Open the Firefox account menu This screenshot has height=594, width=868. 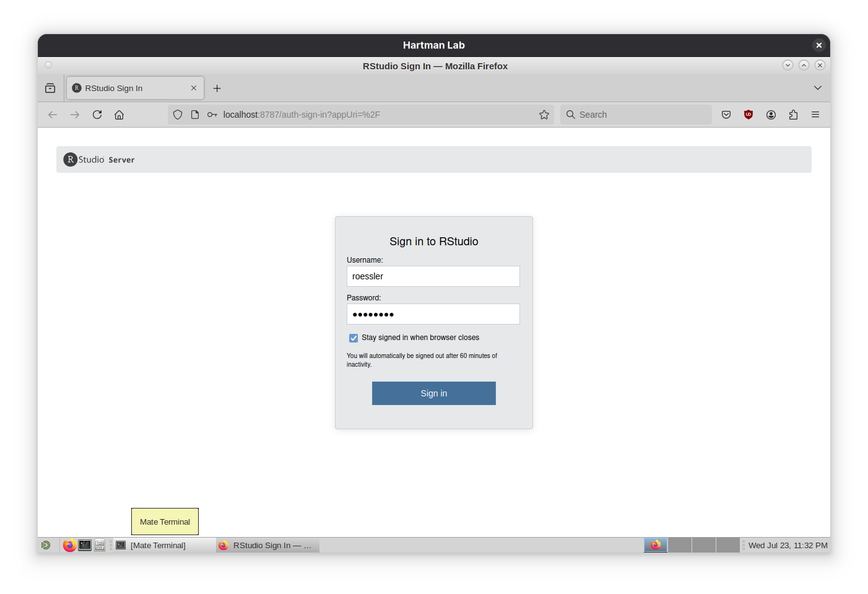(771, 115)
